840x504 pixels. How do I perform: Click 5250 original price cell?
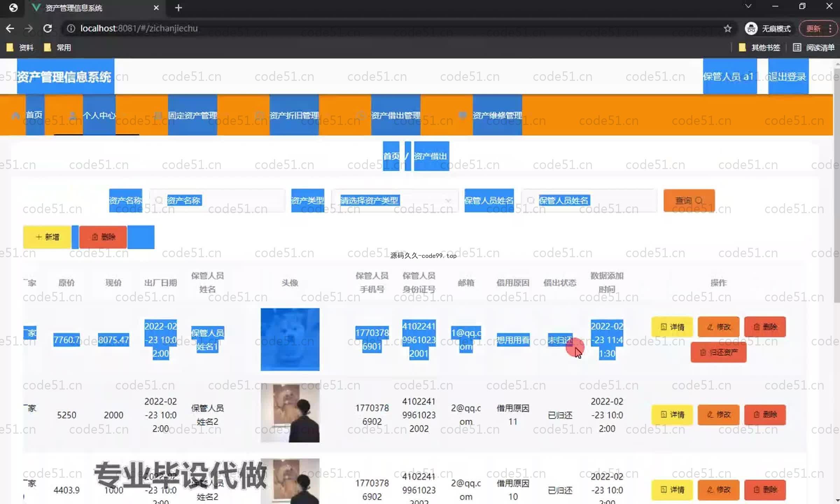click(66, 415)
